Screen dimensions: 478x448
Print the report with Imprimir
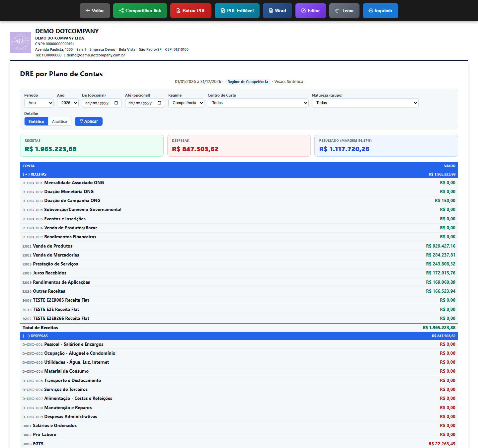click(380, 11)
